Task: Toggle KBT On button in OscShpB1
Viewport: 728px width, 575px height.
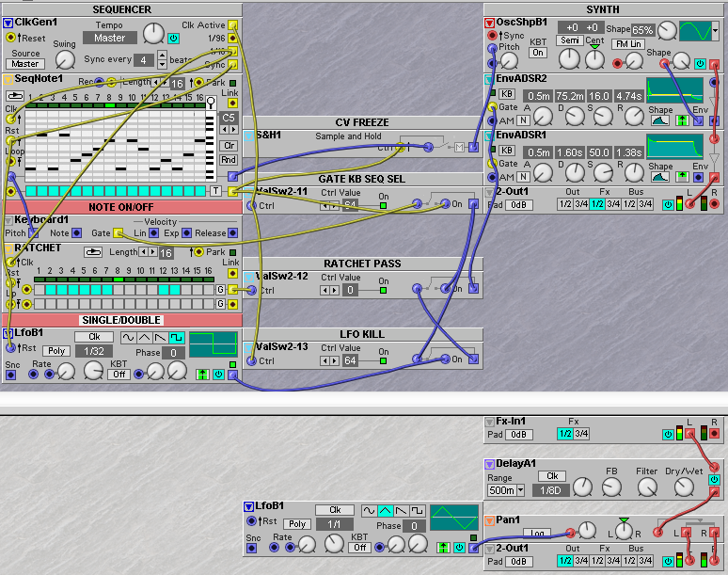Action: click(539, 54)
